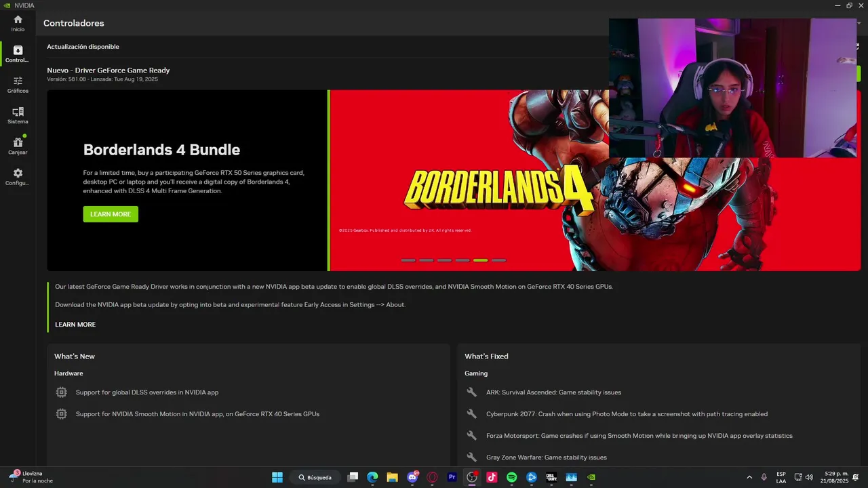The width and height of the screenshot is (868, 488).
Task: Select the active green carousel indicator
Action: pos(480,260)
